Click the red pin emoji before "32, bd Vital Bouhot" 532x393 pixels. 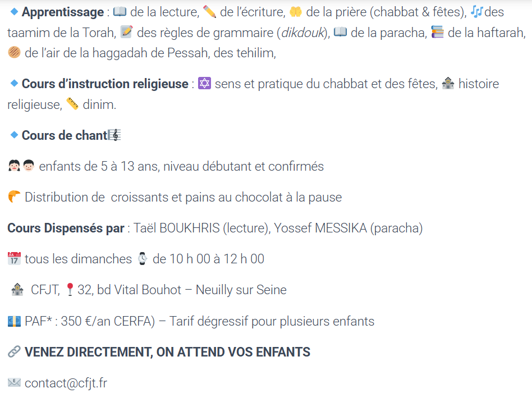[x=70, y=290]
